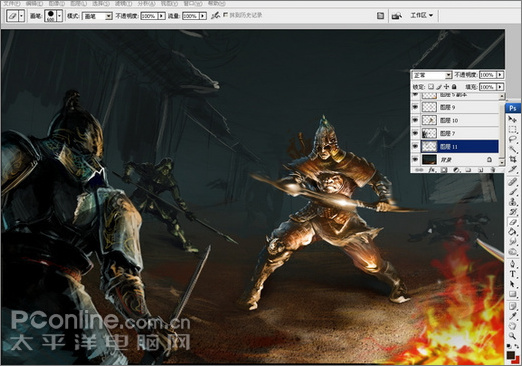
Task: Select the Eraser tool in toolbox
Action: [512, 222]
